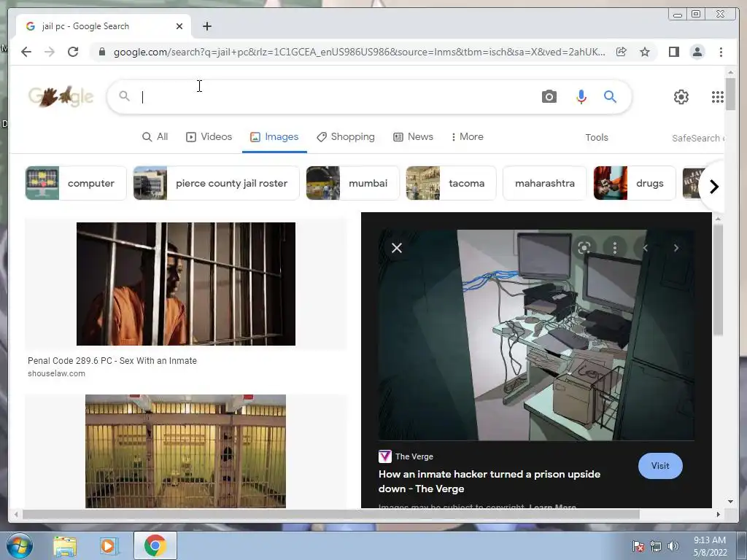Click the browser forward arrow
The height and width of the screenshot is (560, 747).
[50, 52]
